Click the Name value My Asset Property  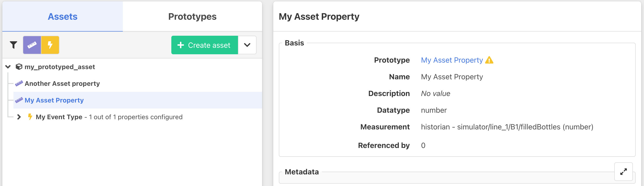point(452,77)
